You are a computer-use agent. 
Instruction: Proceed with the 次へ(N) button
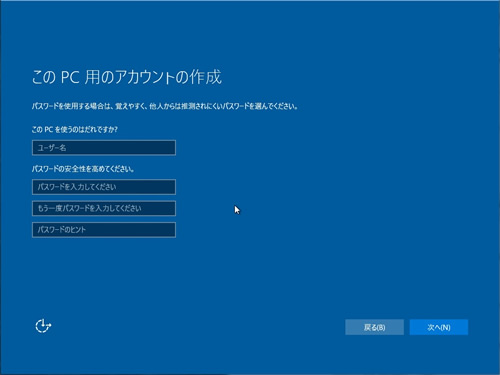point(439,327)
